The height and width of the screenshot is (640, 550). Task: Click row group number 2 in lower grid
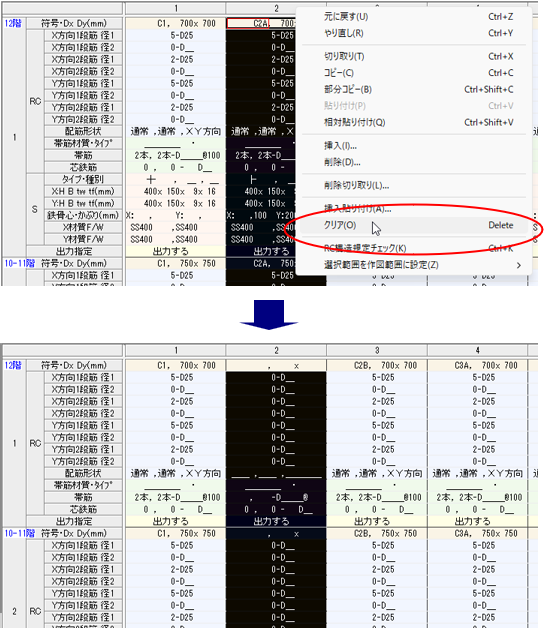click(14, 611)
